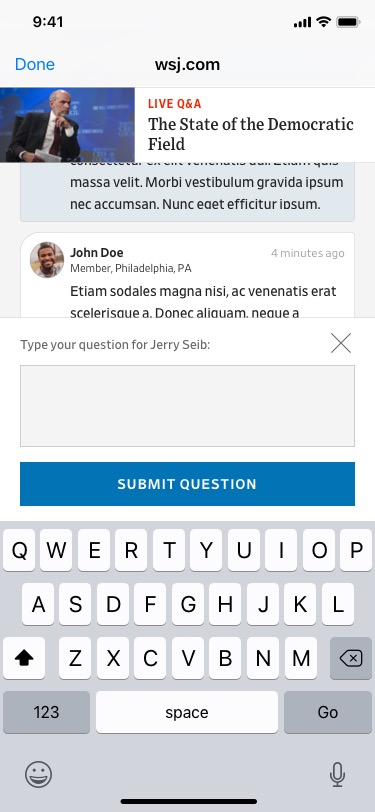
Task: Tap the microphone dictation icon
Action: (337, 775)
